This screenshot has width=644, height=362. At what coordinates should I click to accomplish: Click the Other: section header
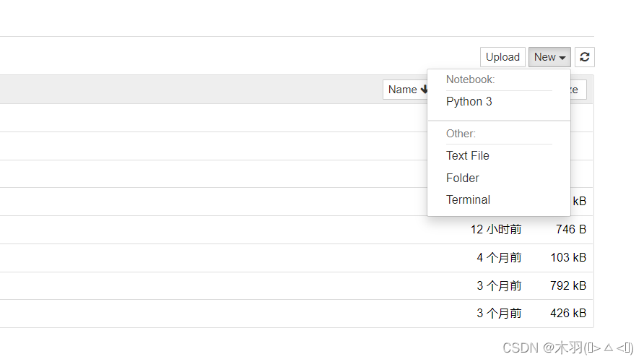tap(461, 134)
